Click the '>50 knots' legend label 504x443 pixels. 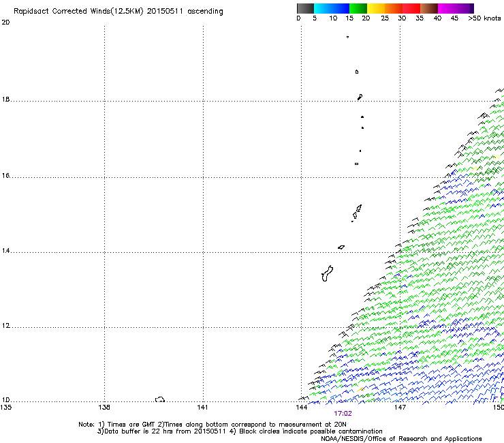(484, 18)
